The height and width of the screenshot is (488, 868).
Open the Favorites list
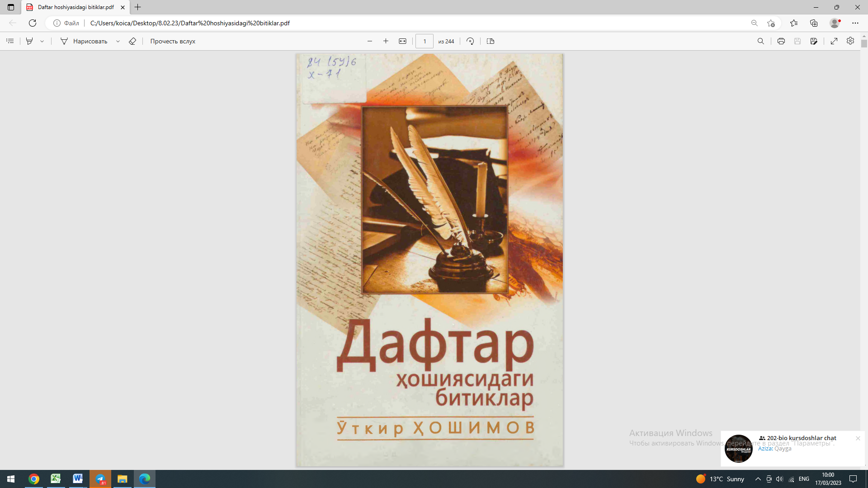click(x=794, y=23)
